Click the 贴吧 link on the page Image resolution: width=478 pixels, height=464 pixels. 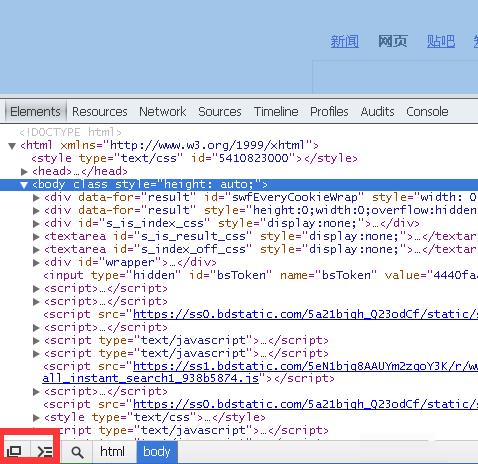click(x=441, y=42)
